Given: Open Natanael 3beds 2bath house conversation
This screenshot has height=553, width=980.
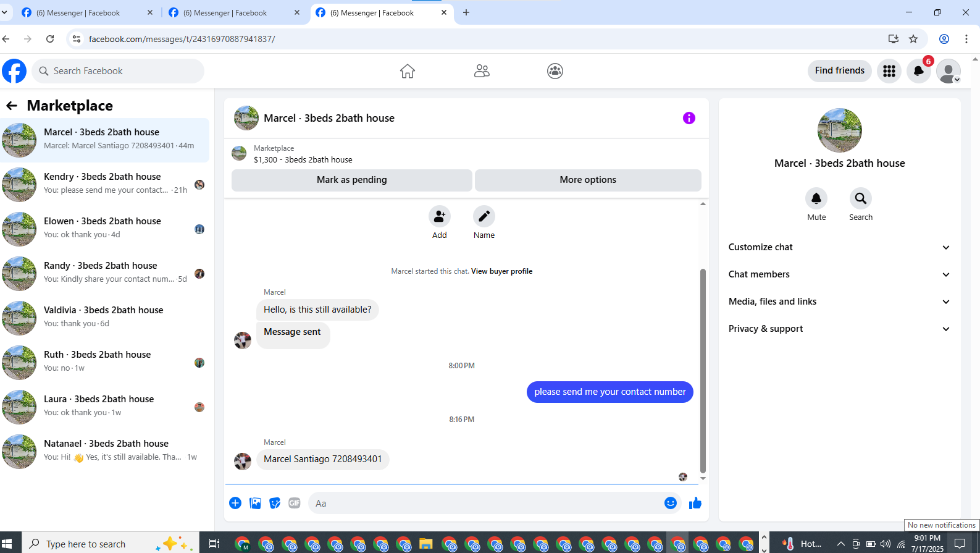Looking at the screenshot, I should [105, 452].
